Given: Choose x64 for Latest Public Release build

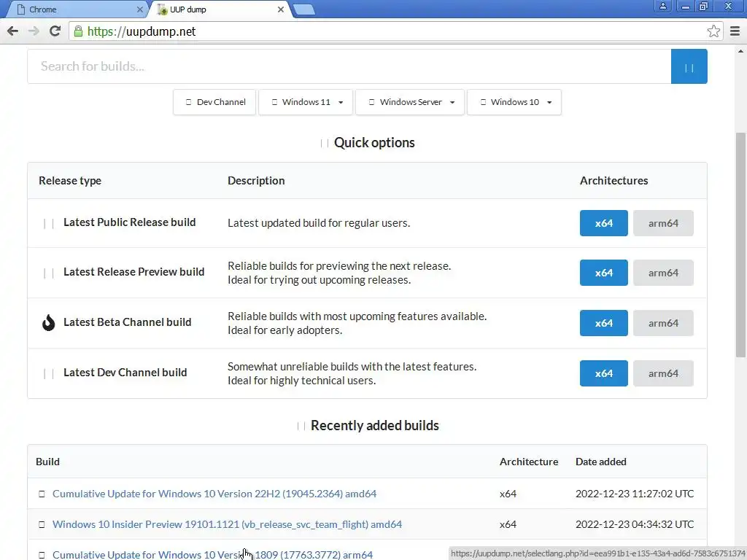Looking at the screenshot, I should [603, 223].
